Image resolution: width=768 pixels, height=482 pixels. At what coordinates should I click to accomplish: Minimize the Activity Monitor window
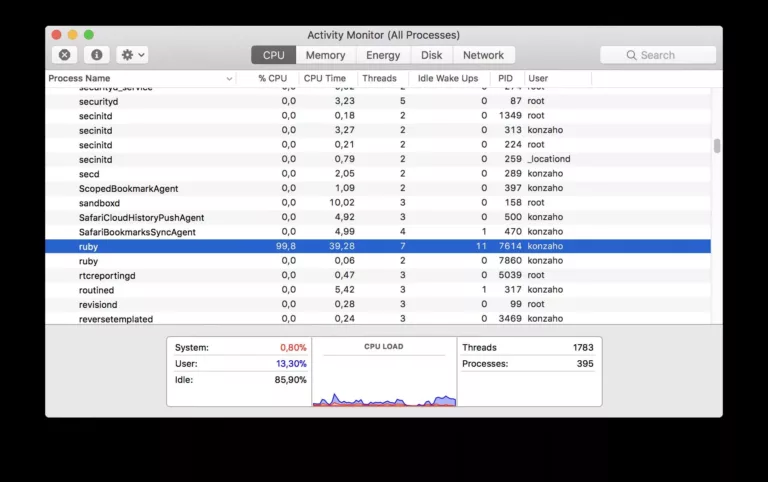72,35
